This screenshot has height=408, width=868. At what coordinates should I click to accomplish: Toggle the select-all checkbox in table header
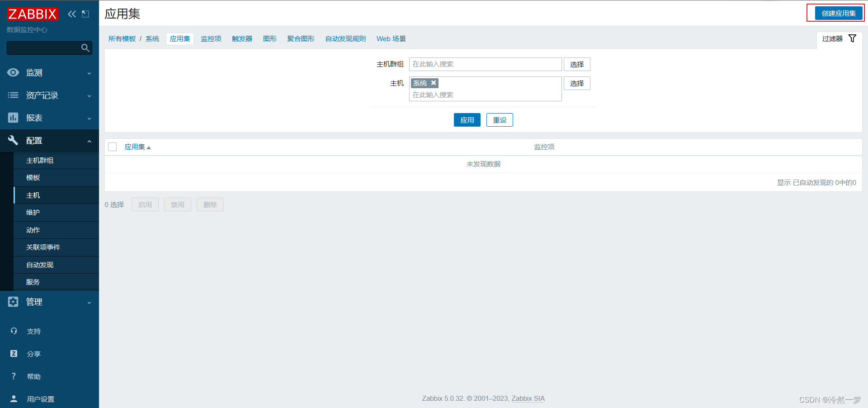113,147
